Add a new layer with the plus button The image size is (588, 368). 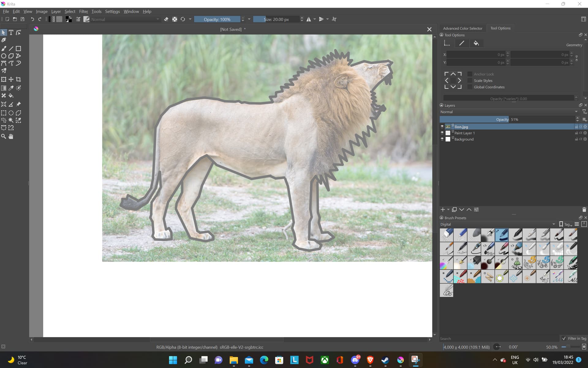[443, 209]
